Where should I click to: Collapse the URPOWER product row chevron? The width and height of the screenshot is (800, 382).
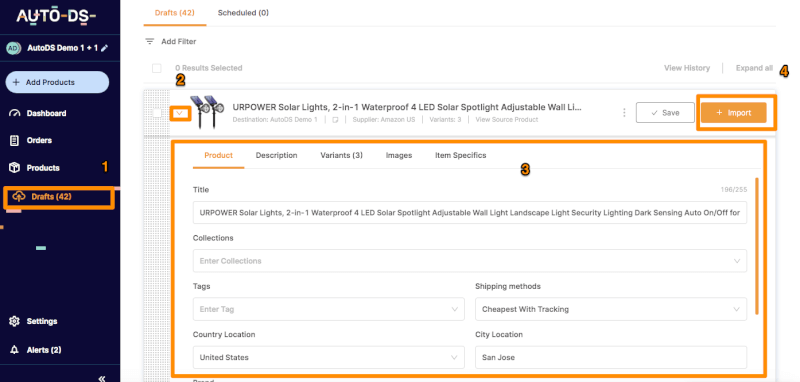181,113
